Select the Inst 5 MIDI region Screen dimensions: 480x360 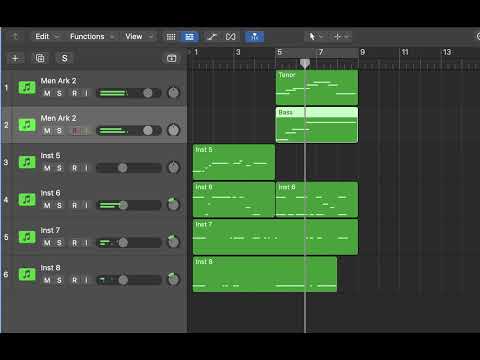(x=234, y=162)
